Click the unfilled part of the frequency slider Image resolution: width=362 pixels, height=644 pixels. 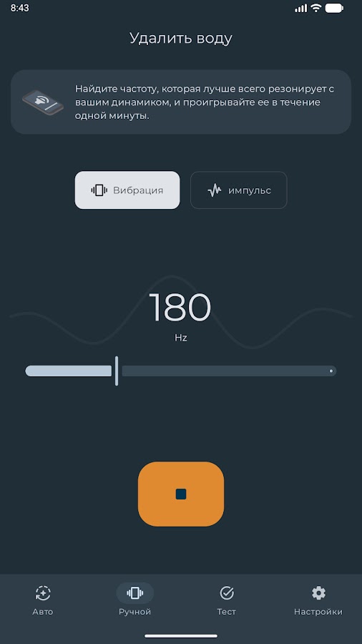(229, 371)
